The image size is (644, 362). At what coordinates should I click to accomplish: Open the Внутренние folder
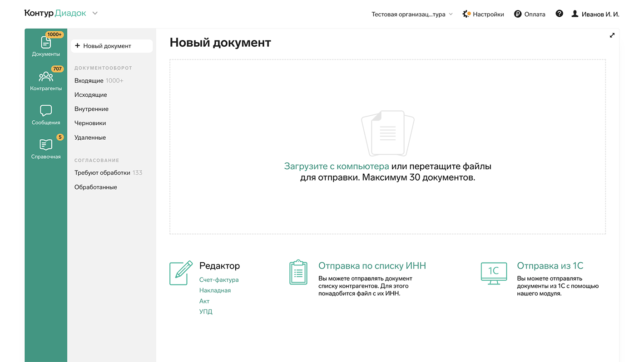click(x=91, y=109)
